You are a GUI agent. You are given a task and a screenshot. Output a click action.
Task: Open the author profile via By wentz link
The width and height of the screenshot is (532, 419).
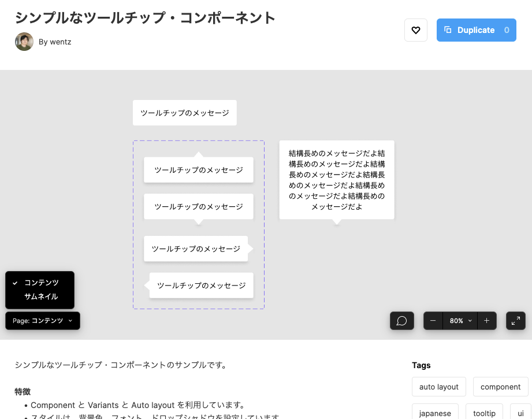[x=55, y=42]
